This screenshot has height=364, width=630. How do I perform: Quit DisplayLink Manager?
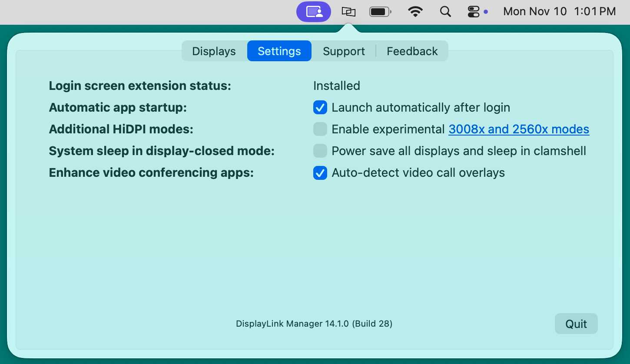click(x=576, y=324)
